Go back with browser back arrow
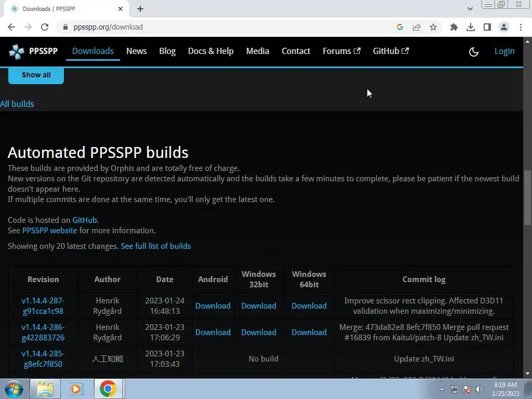The height and width of the screenshot is (399, 532). coord(11,27)
